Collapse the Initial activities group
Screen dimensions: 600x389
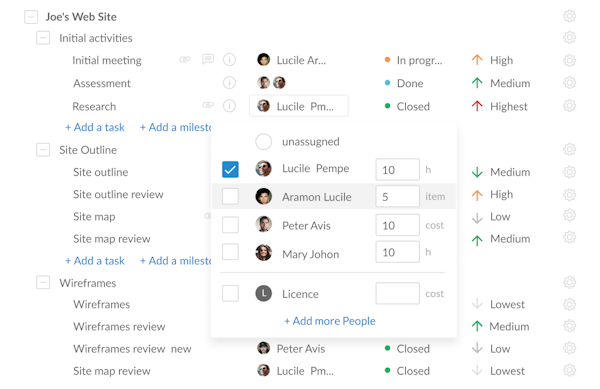[x=43, y=38]
